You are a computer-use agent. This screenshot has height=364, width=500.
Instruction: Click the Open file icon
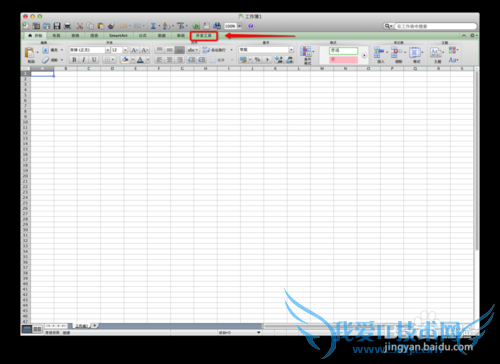(x=47, y=26)
